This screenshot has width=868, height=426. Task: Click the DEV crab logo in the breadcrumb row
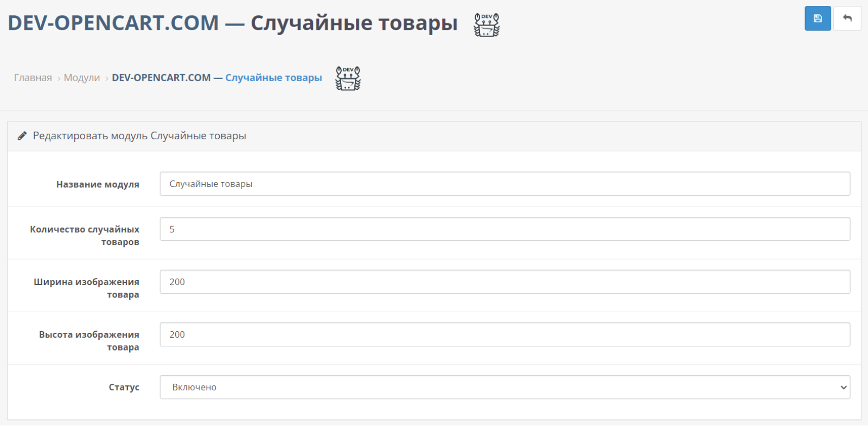348,79
